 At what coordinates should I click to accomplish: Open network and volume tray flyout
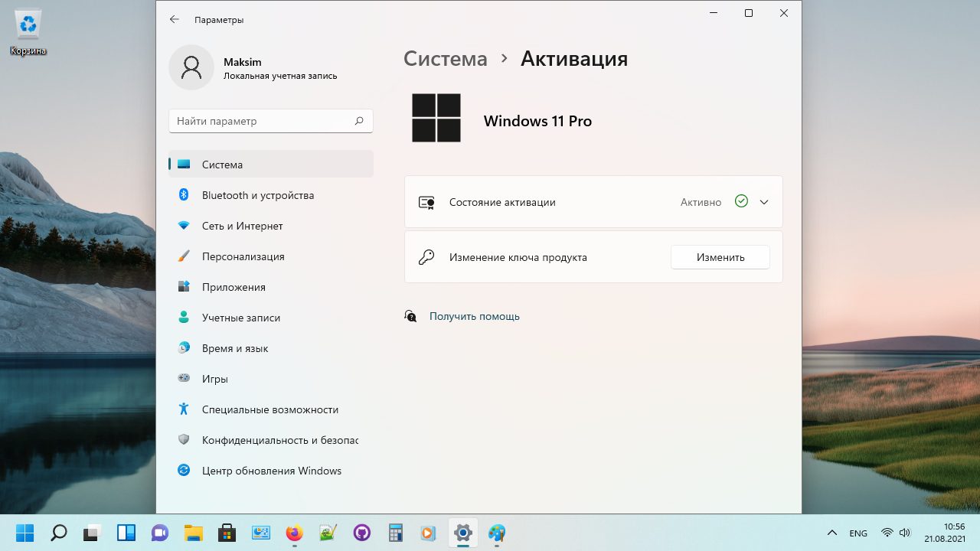pyautogui.click(x=896, y=533)
